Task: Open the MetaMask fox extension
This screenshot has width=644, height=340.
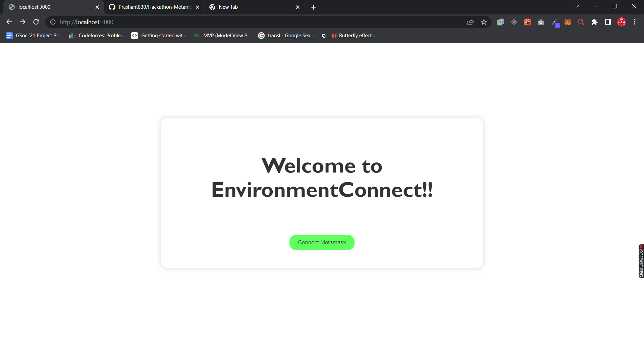Action: (568, 22)
